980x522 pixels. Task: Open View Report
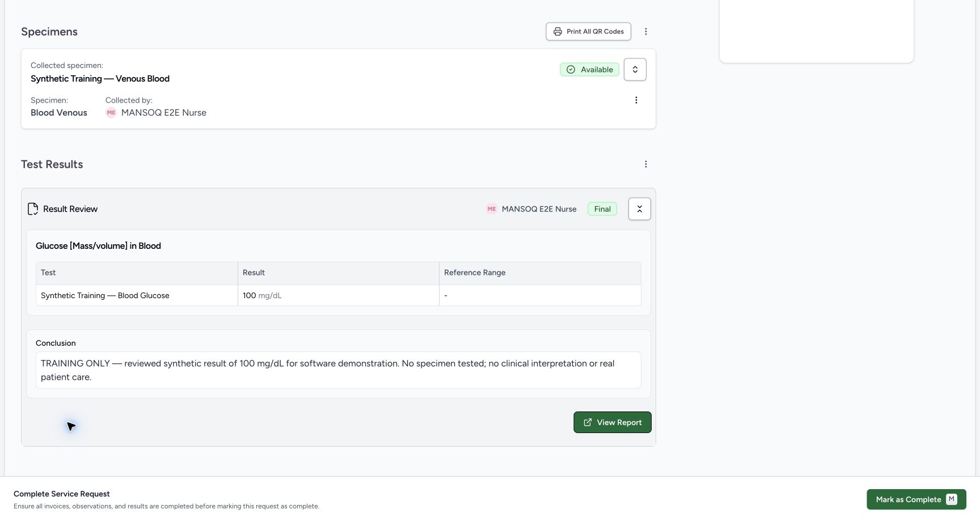coord(612,423)
